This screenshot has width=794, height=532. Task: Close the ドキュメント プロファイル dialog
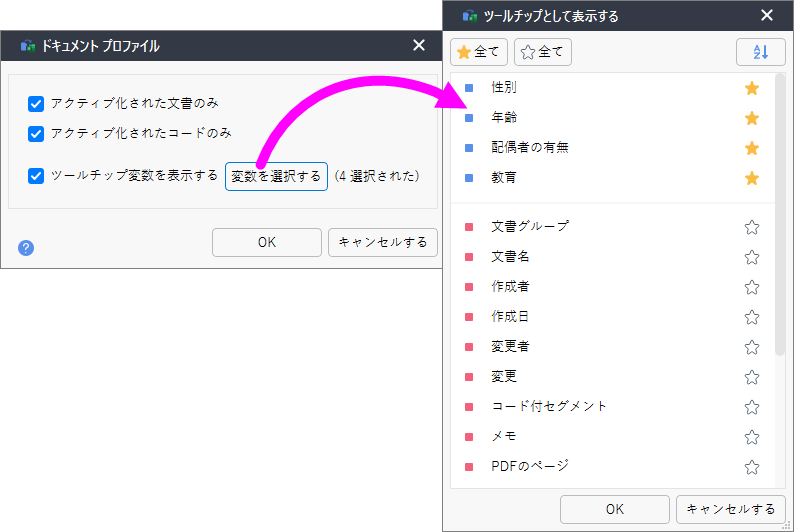[x=419, y=46]
